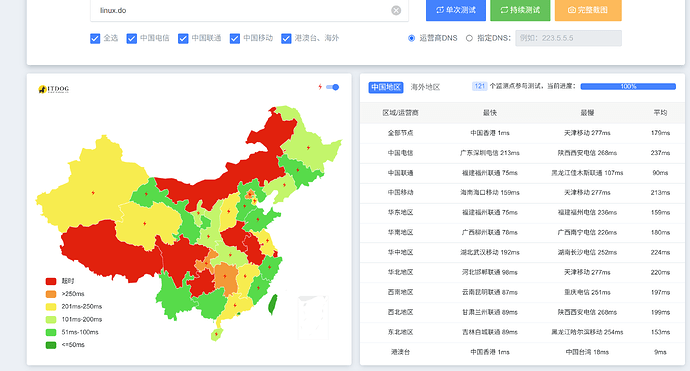Select the 运营商DNS radio button

pyautogui.click(x=411, y=38)
